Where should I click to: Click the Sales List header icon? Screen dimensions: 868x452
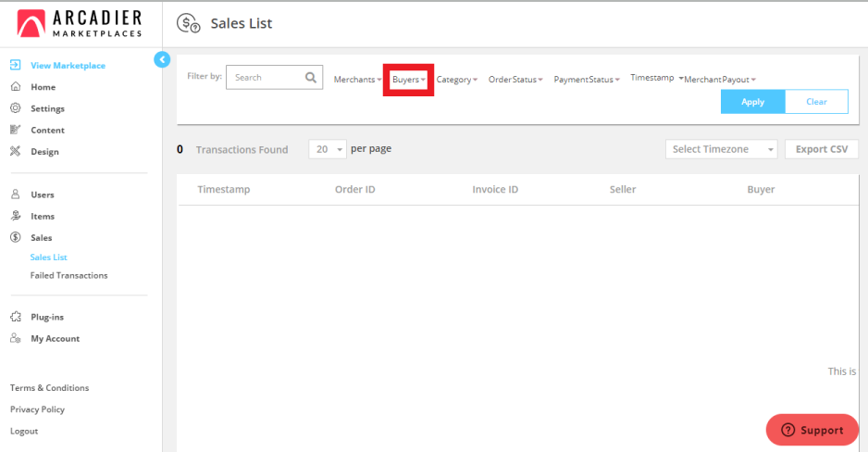188,23
